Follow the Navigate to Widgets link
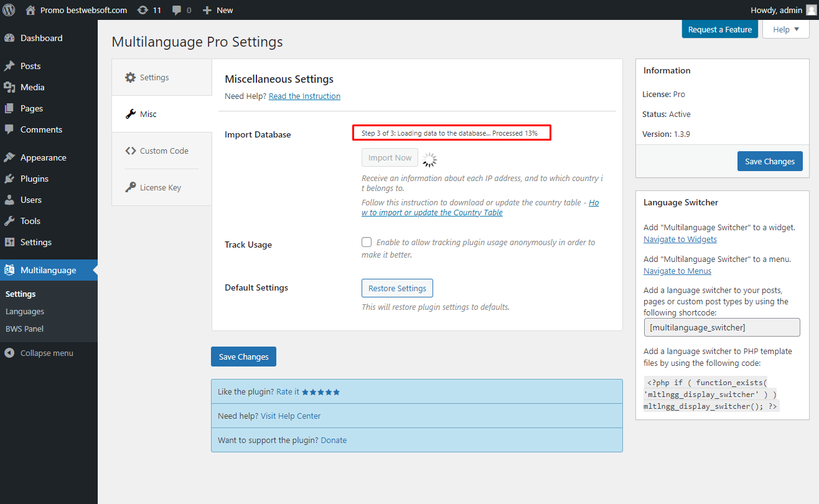 tap(680, 240)
